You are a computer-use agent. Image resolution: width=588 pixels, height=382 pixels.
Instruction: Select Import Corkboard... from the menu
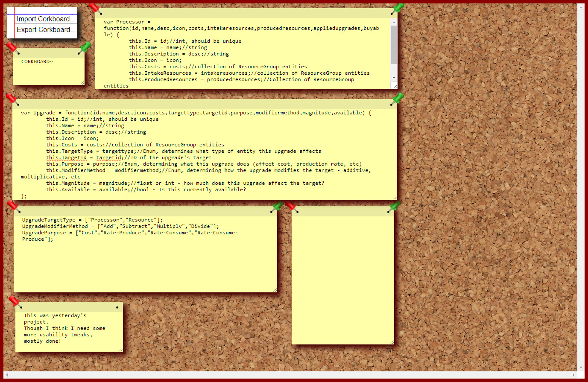[46, 19]
